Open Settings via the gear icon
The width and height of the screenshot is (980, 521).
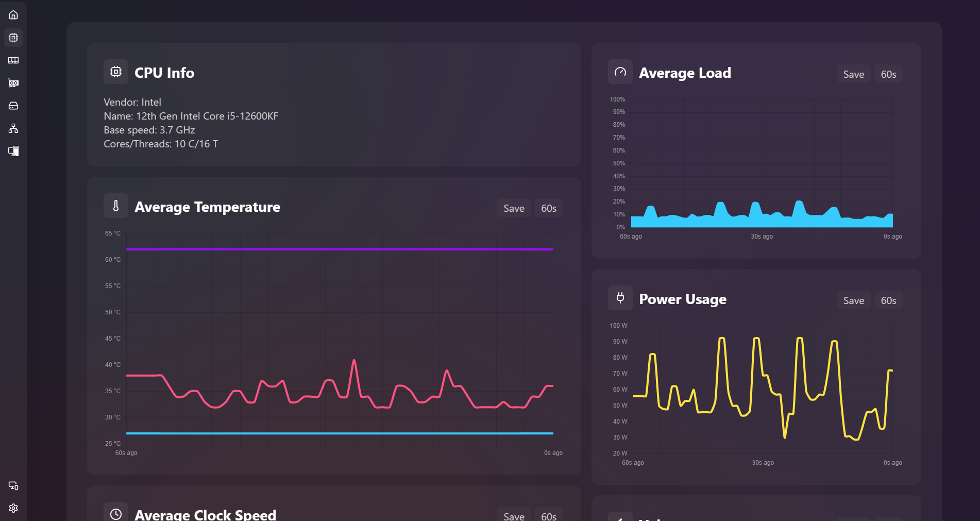coord(13,508)
